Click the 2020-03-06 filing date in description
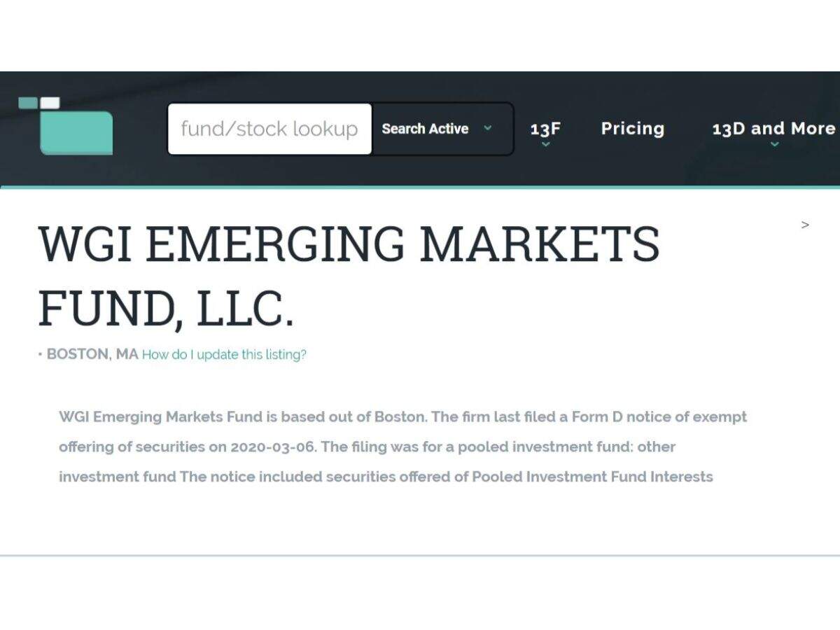The width and height of the screenshot is (840, 630). click(x=273, y=447)
